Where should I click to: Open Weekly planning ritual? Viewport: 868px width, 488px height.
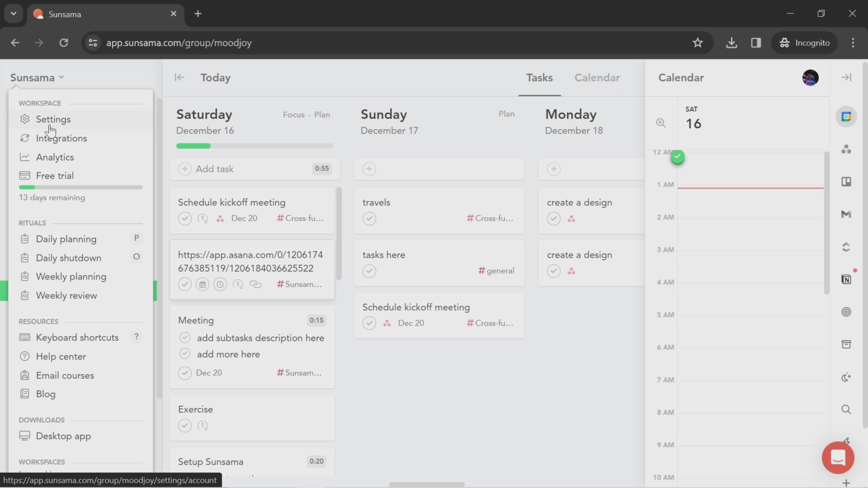click(71, 276)
